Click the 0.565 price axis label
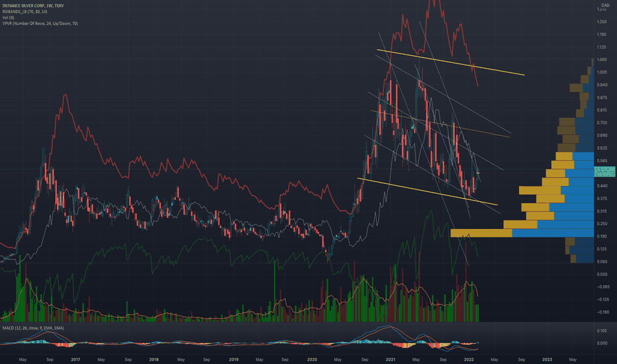Image resolution: width=617 pixels, height=364 pixels. [602, 161]
